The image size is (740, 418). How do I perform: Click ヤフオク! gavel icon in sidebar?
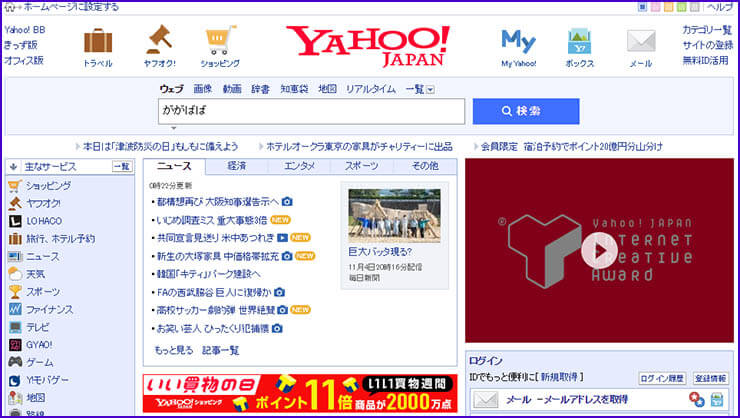coord(15,203)
